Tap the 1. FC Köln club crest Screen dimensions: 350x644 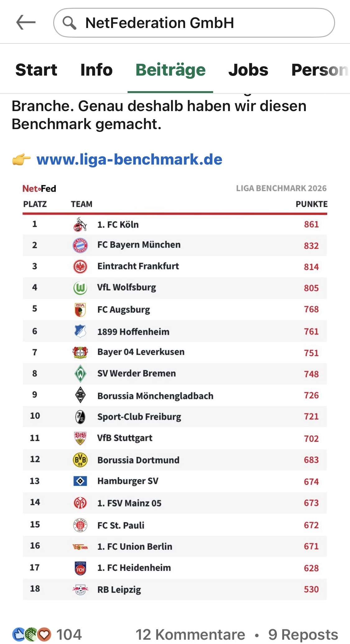tap(80, 224)
